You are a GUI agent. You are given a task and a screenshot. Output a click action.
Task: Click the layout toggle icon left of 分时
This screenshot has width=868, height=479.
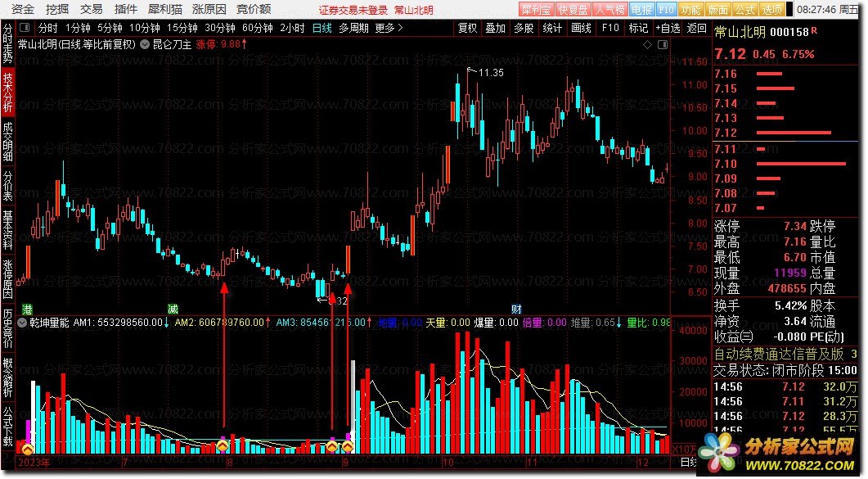[x=25, y=28]
